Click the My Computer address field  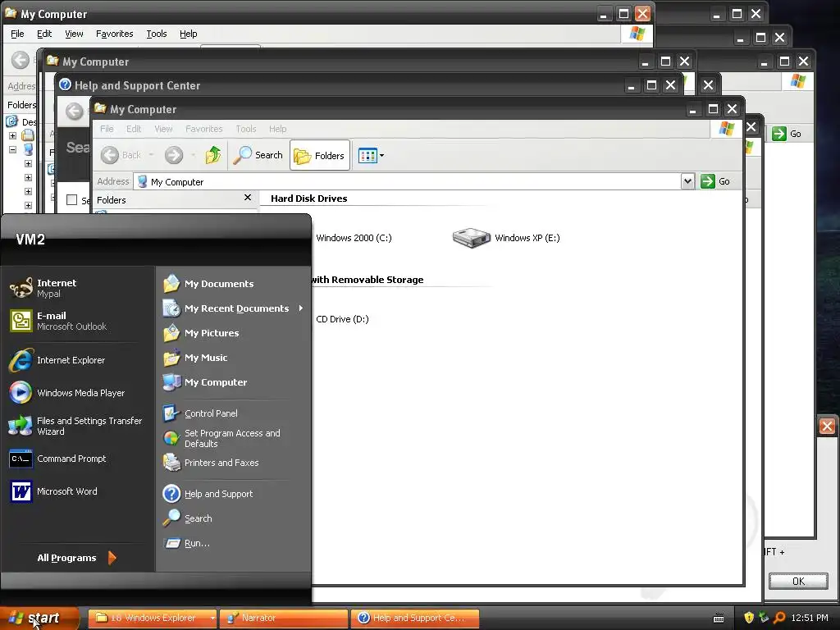click(x=408, y=181)
